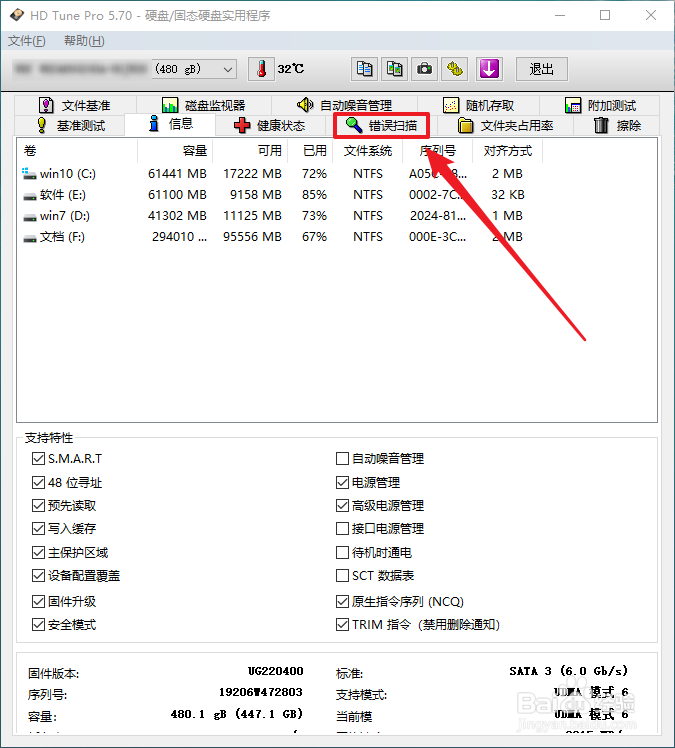The height and width of the screenshot is (748, 675).
Task: Open the options wrench toolbar icon
Action: [x=455, y=70]
